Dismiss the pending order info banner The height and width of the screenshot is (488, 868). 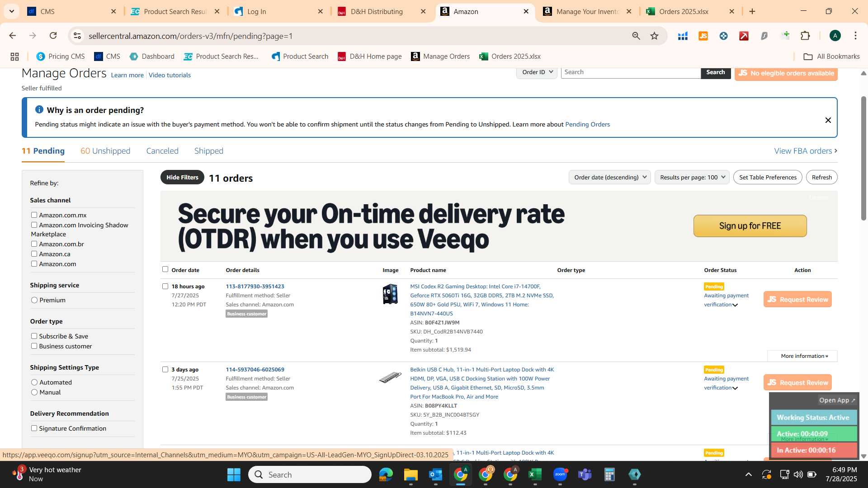click(x=828, y=120)
